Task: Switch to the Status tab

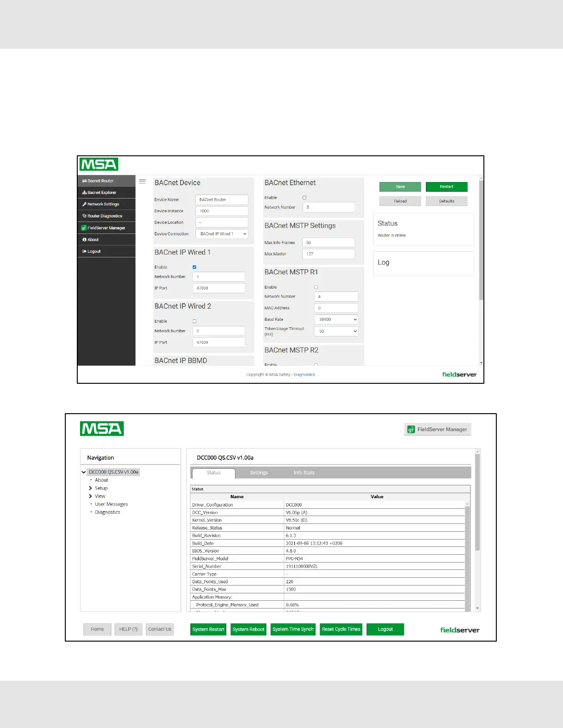Action: [213, 473]
